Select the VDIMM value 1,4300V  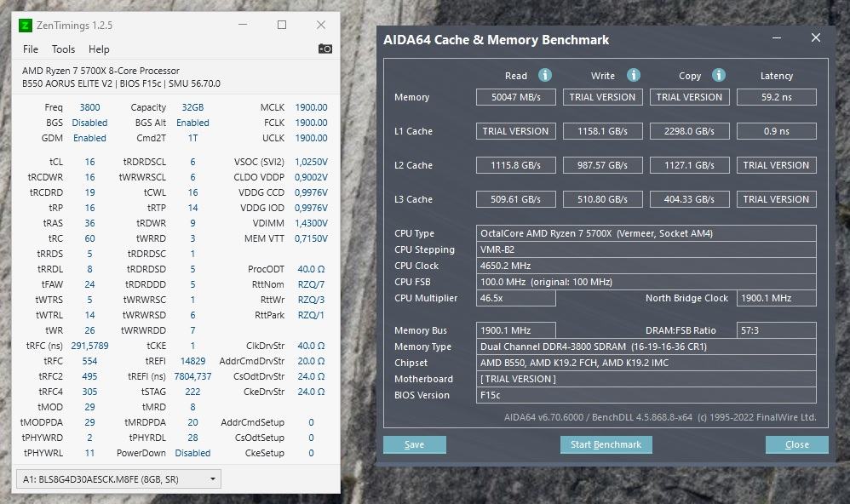tap(311, 223)
